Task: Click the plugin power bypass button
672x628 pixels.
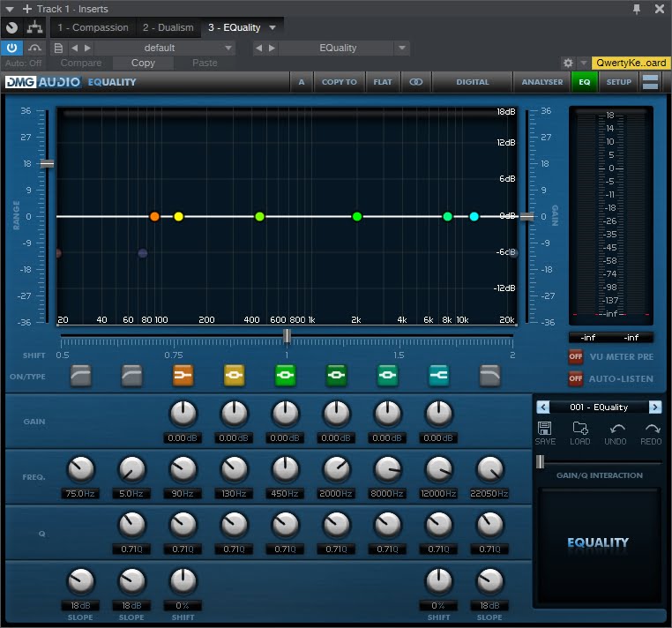Action: [x=11, y=48]
